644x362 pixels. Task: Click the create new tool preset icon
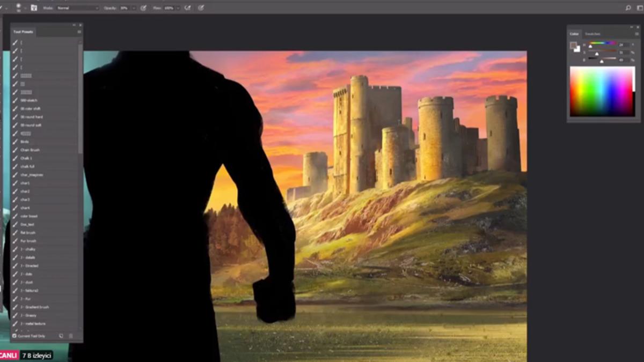61,336
